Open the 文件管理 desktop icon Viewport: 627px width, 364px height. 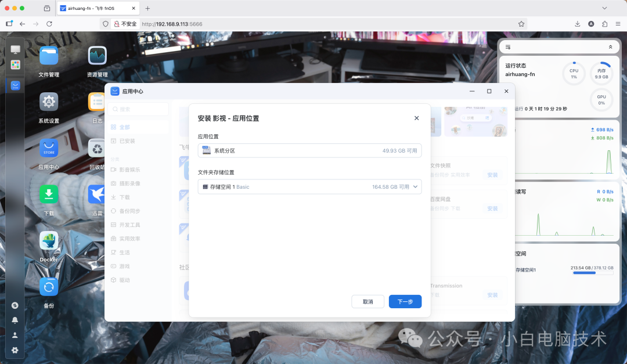(49, 56)
